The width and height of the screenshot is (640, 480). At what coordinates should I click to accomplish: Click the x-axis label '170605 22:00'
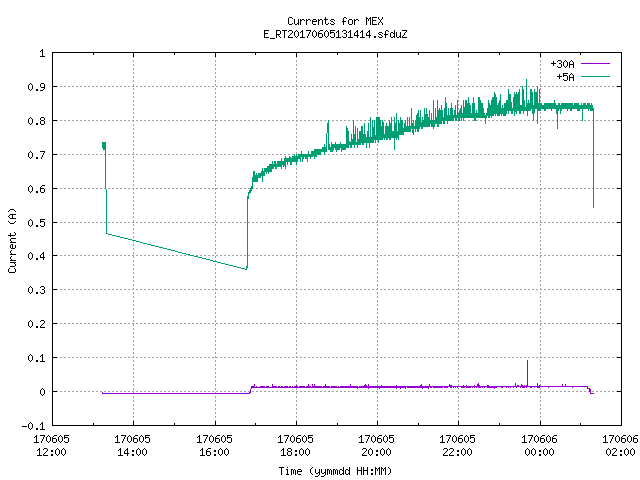pos(458,446)
